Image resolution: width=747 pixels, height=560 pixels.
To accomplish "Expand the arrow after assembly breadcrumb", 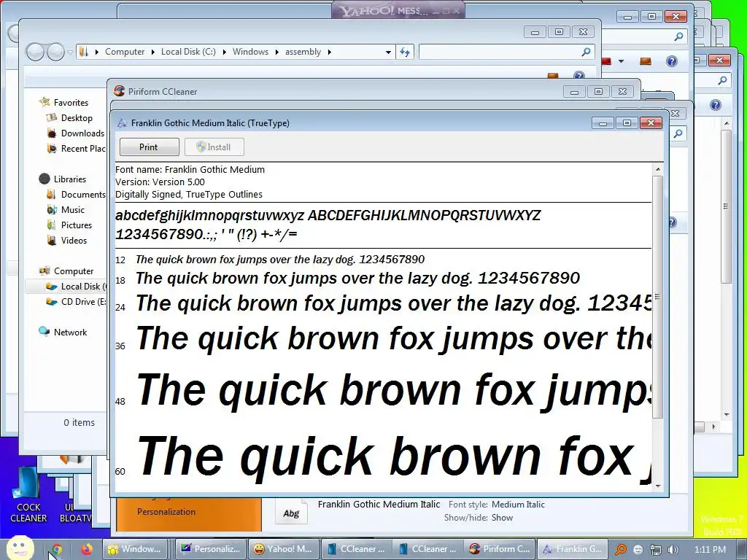I will 329,52.
